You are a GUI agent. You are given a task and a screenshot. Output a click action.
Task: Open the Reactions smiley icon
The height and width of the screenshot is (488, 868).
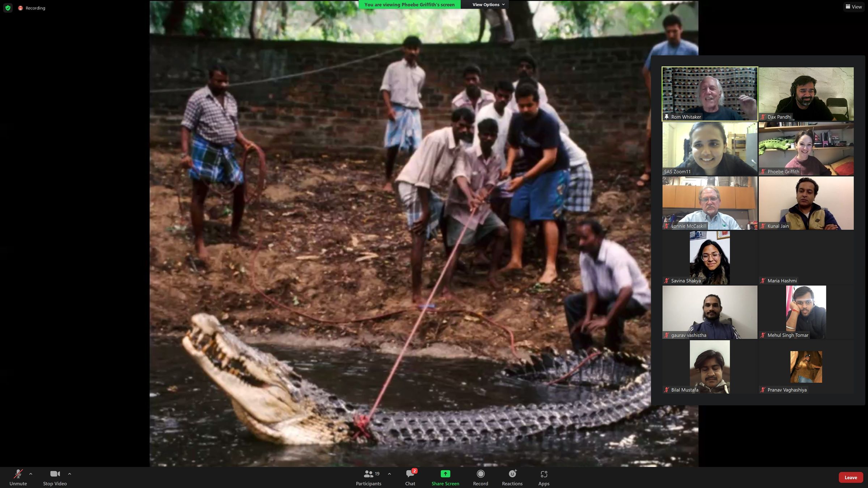click(x=512, y=474)
